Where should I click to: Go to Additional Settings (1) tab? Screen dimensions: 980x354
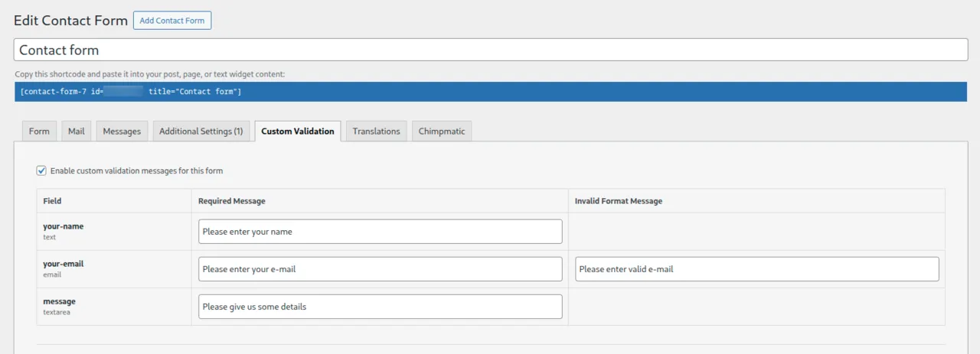click(201, 132)
